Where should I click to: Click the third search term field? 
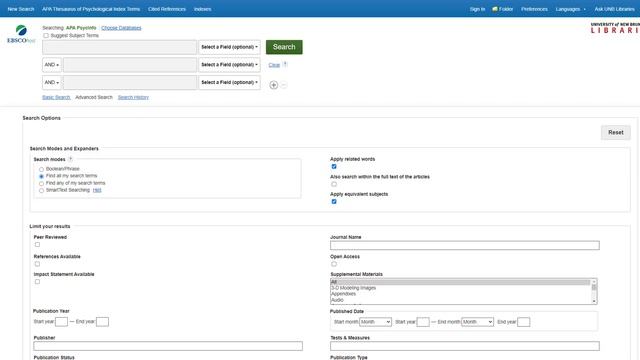(130, 82)
